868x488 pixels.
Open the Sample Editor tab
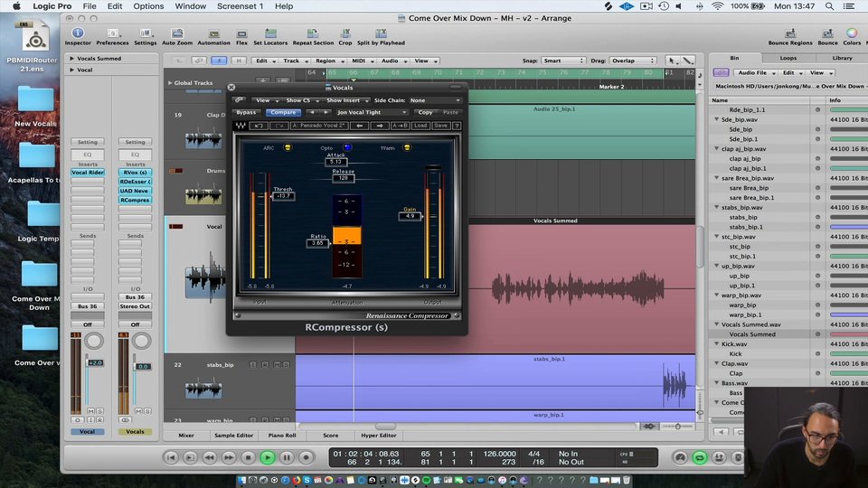(x=233, y=436)
